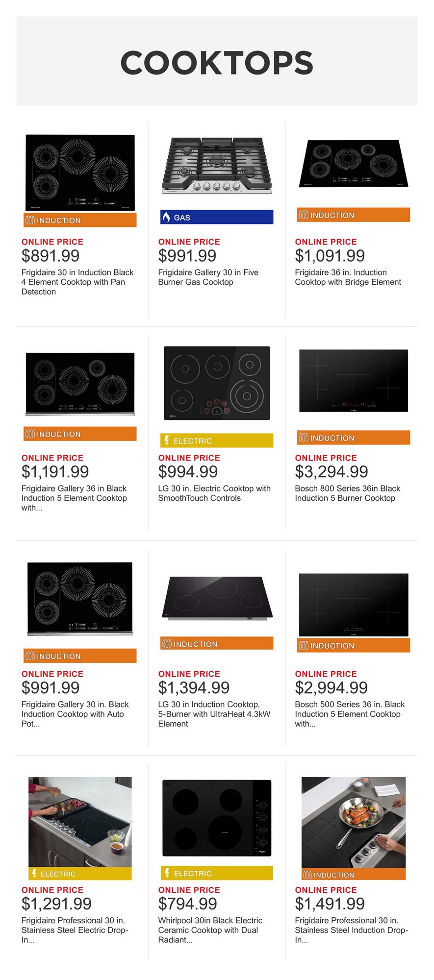Click the $794.99 Whirlpool online price
The height and width of the screenshot is (980, 434).
(x=187, y=904)
